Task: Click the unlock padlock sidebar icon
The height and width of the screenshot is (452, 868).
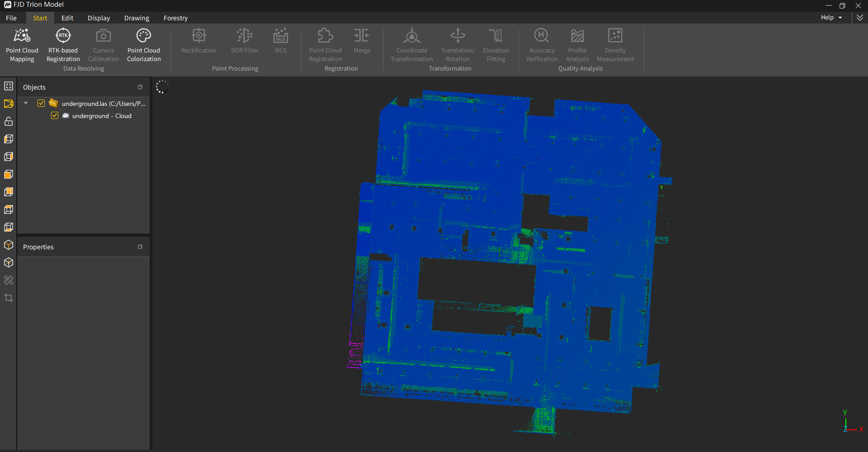Action: point(9,121)
